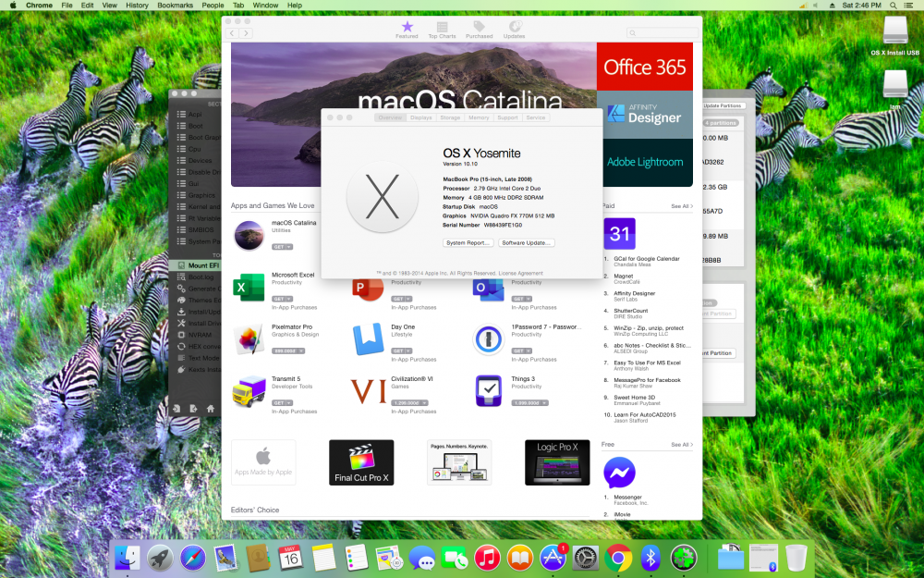Click Update Partitions button in back window
The height and width of the screenshot is (578, 924).
(x=723, y=106)
